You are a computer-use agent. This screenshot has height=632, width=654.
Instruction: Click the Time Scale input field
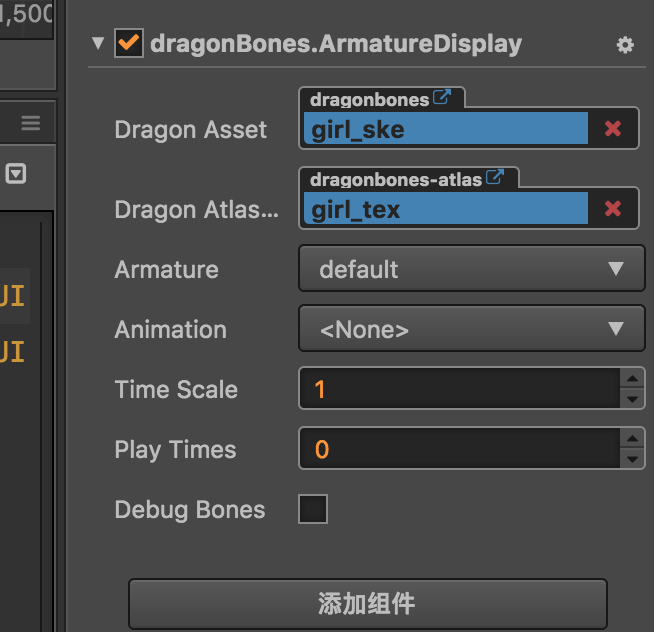click(459, 389)
